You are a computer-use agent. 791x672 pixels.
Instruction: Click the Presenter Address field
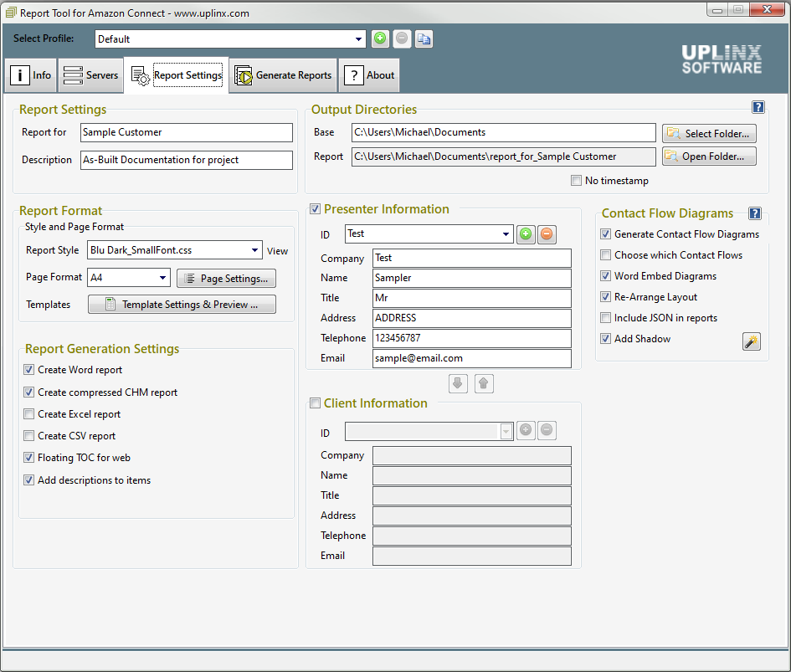pyautogui.click(x=472, y=318)
